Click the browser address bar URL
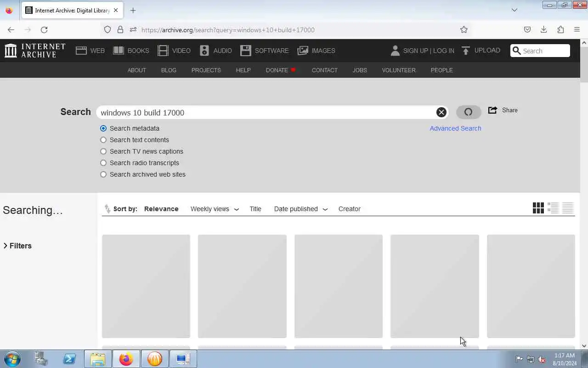Screen dimensions: 588x368 228,29
